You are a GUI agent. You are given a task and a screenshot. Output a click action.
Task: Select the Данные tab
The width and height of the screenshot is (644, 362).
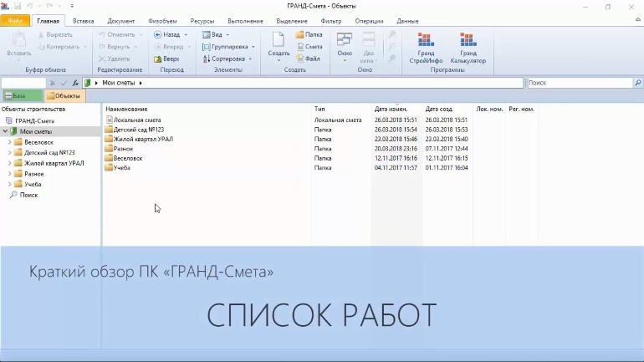point(407,21)
